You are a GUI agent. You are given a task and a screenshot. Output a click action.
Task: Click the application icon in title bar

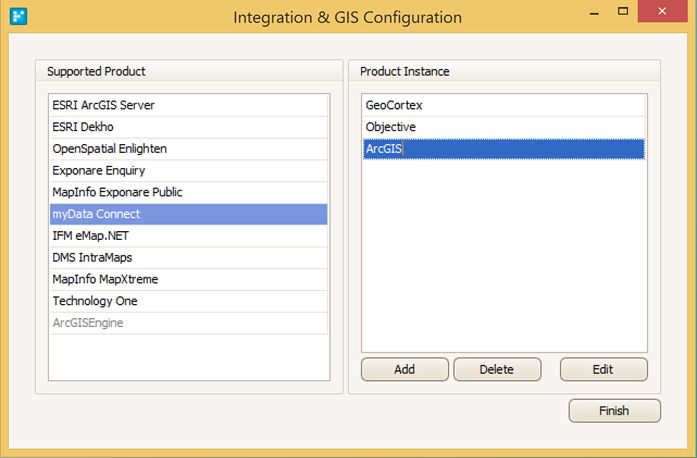click(x=18, y=16)
